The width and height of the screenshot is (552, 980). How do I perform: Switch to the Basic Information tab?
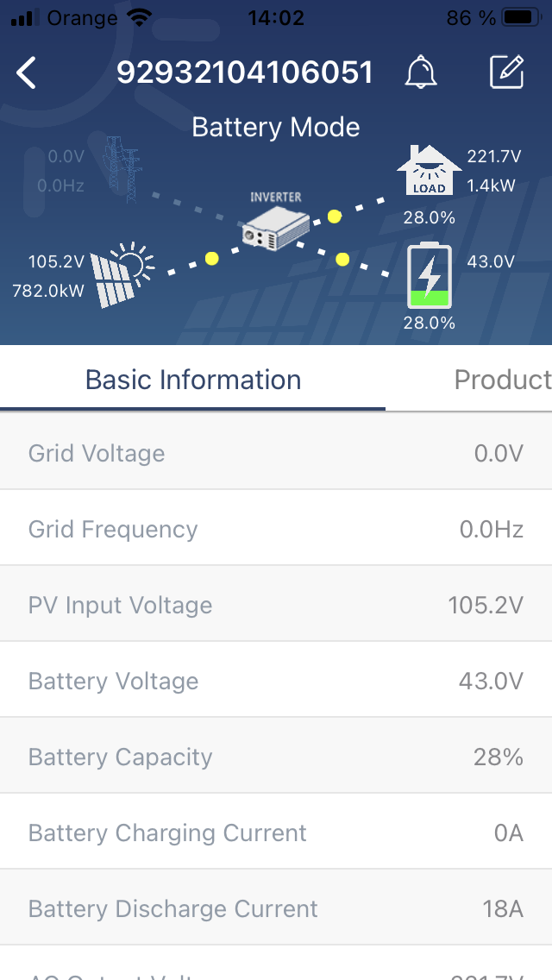(x=193, y=380)
